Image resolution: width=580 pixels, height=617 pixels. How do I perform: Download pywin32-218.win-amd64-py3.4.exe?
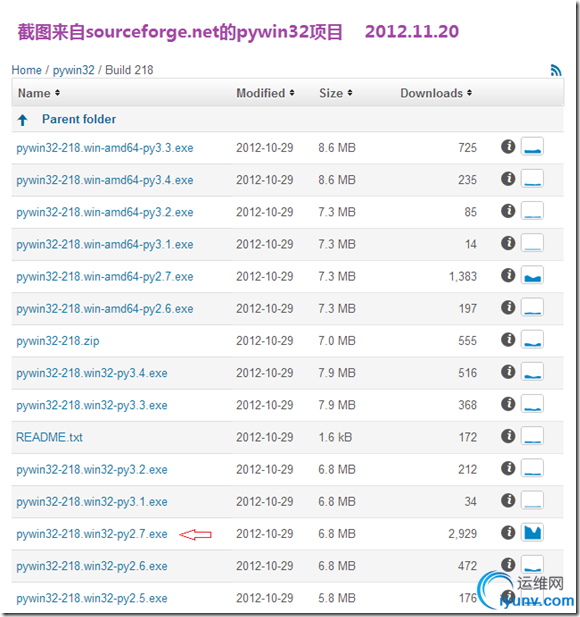[x=105, y=180]
